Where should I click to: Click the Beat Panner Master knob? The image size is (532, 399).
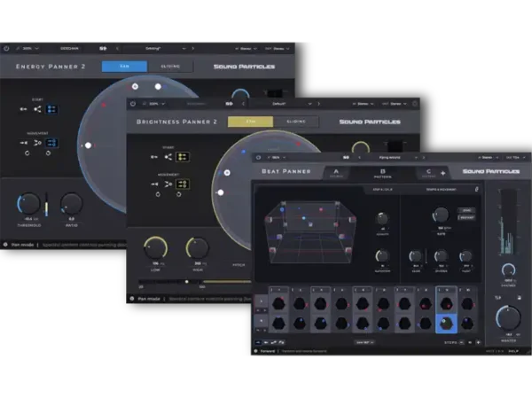(508, 318)
